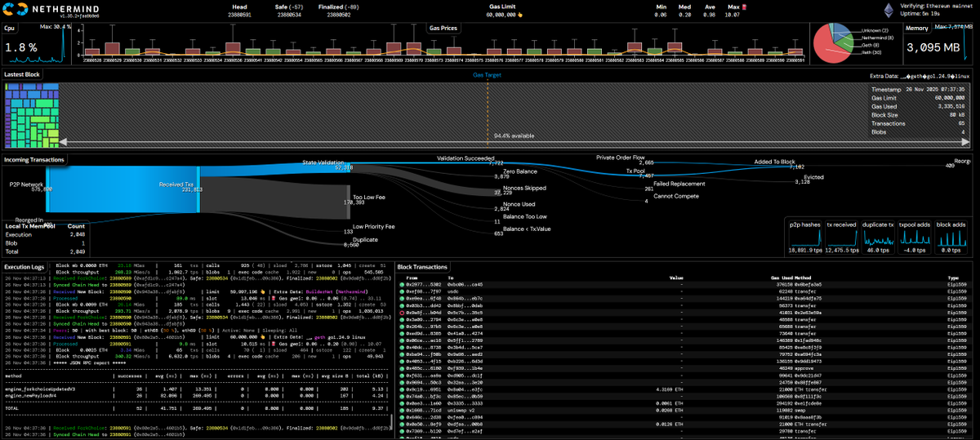
Task: Select the Memory panel label
Action: point(917,28)
